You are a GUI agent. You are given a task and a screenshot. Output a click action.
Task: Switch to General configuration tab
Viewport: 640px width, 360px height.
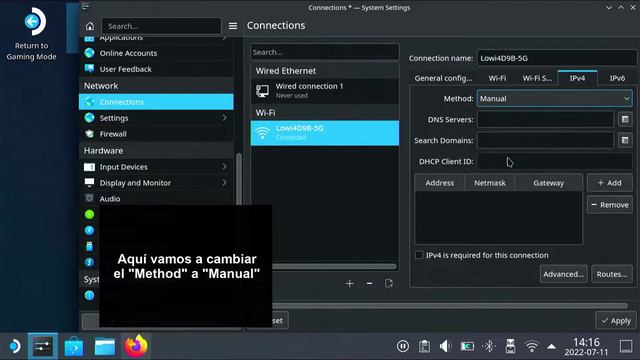coord(443,78)
